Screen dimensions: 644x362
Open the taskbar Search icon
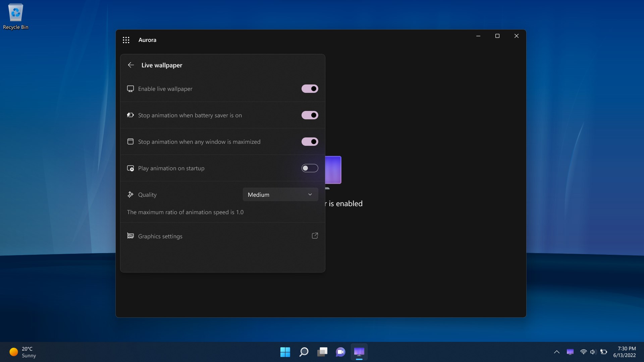click(304, 352)
